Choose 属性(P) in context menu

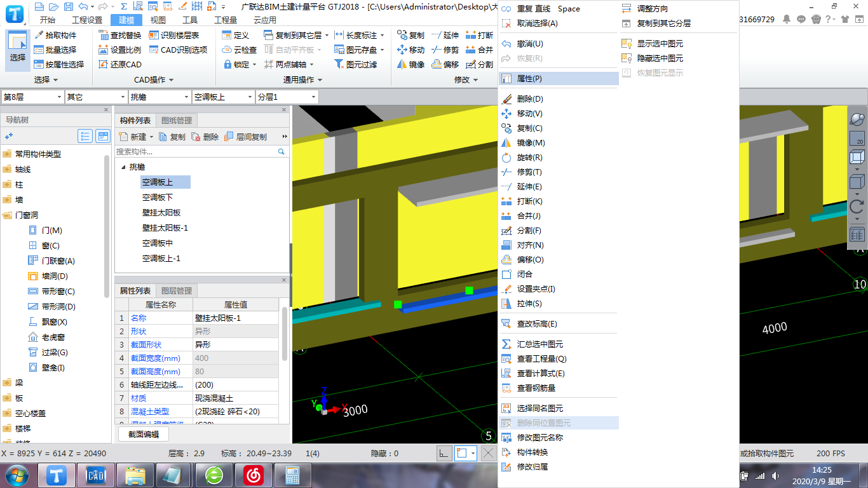click(559, 79)
